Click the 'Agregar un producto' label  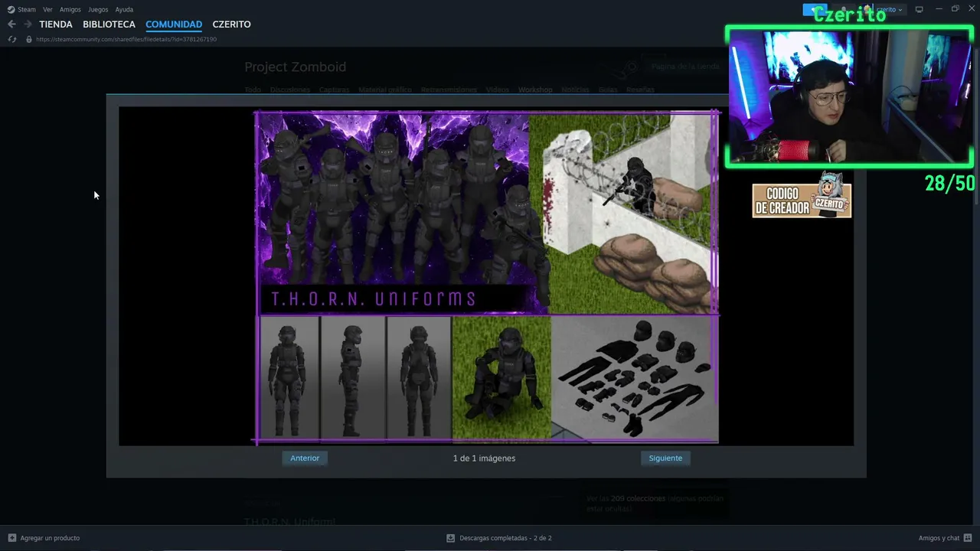click(x=50, y=538)
